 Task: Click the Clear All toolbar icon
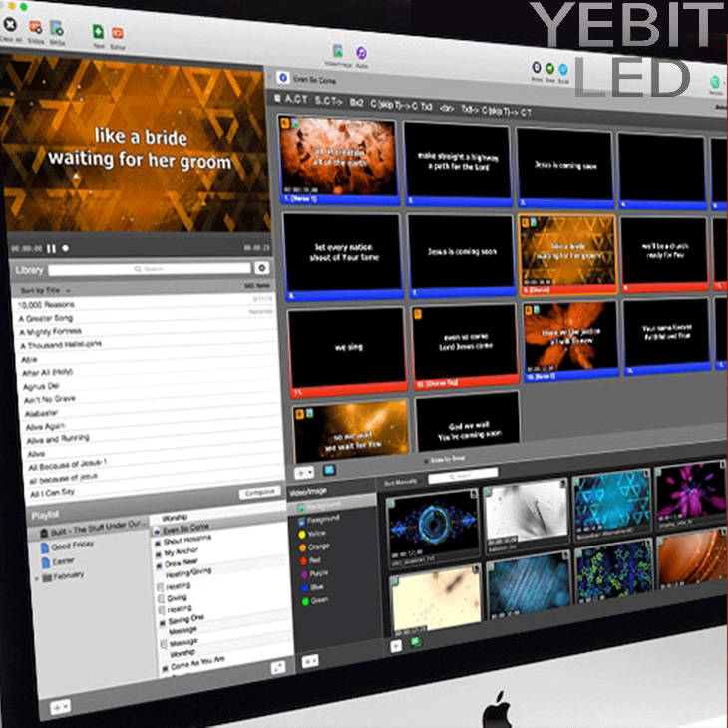[10, 22]
